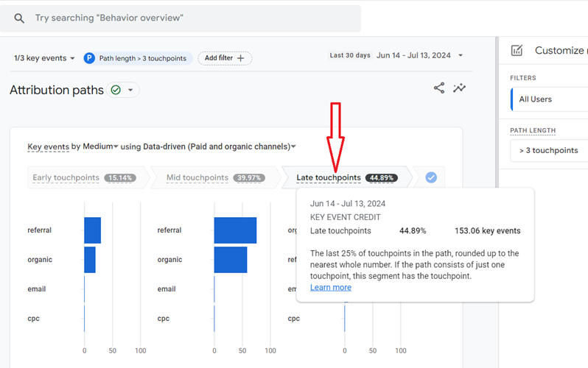The width and height of the screenshot is (588, 368).
Task: Select the Mid touchpoints segment
Action: (x=216, y=177)
